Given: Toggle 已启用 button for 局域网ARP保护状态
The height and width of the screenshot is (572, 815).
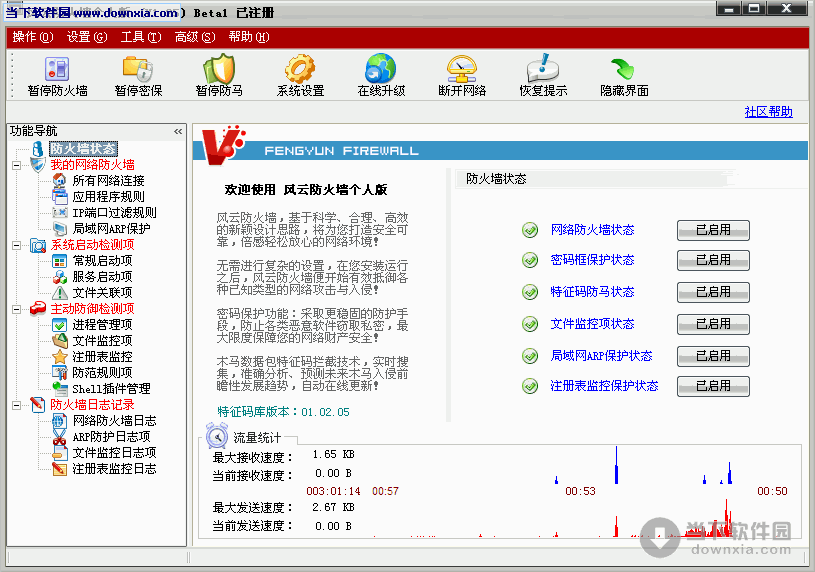Looking at the screenshot, I should (x=713, y=356).
